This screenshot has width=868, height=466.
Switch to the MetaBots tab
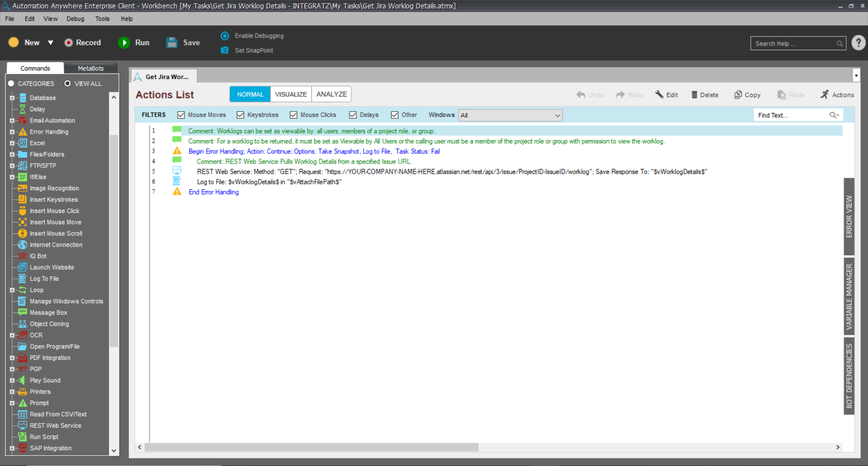(x=91, y=68)
